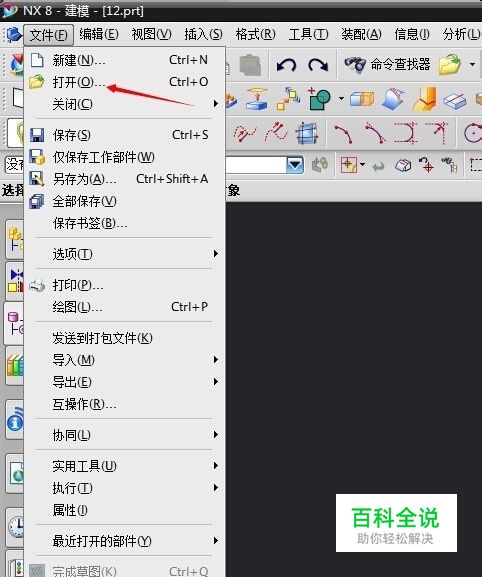This screenshot has width=482, height=577.
Task: Choose 打开(O)... from the file menu
Action: click(x=124, y=82)
